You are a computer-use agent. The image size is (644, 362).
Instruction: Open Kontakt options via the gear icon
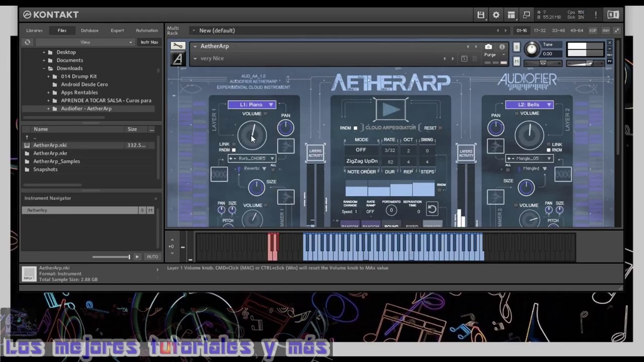pyautogui.click(x=496, y=15)
